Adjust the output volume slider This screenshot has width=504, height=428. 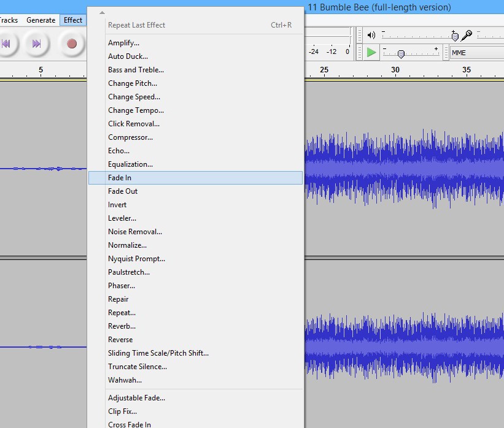tap(454, 36)
